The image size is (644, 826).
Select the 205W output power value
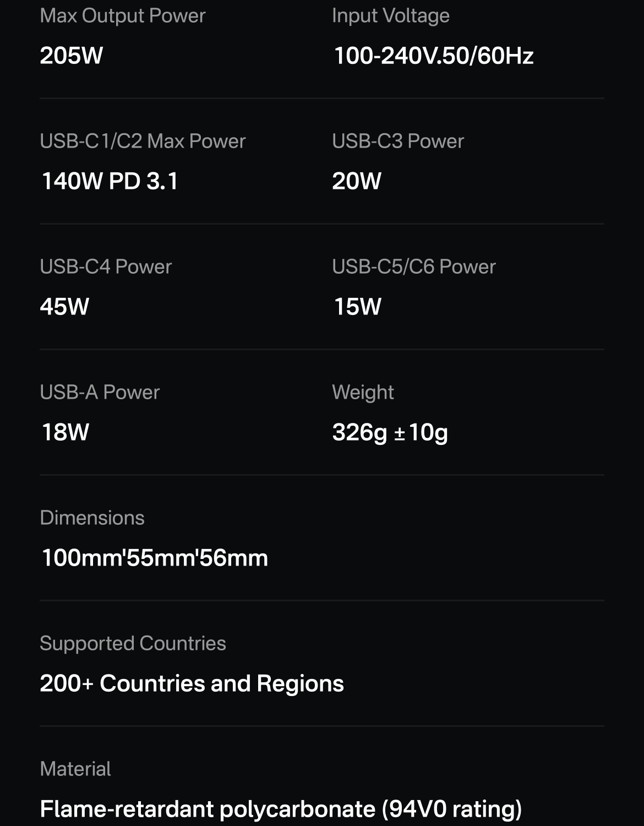(x=72, y=55)
